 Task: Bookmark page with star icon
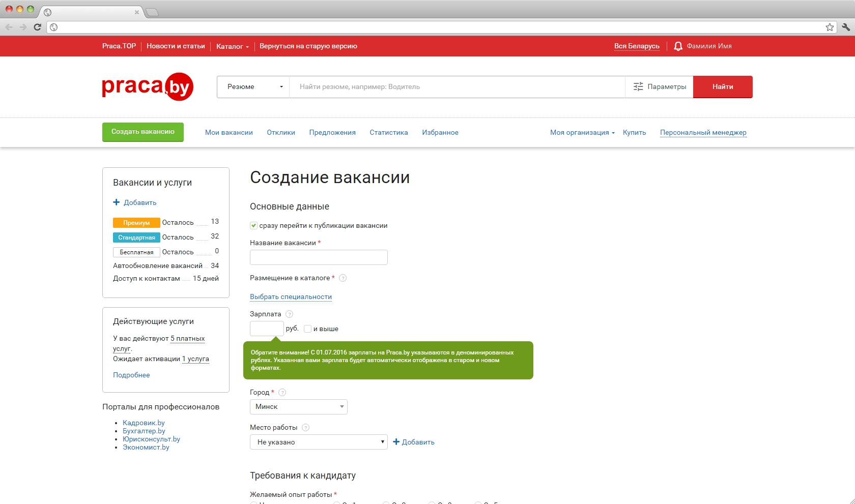click(x=830, y=27)
